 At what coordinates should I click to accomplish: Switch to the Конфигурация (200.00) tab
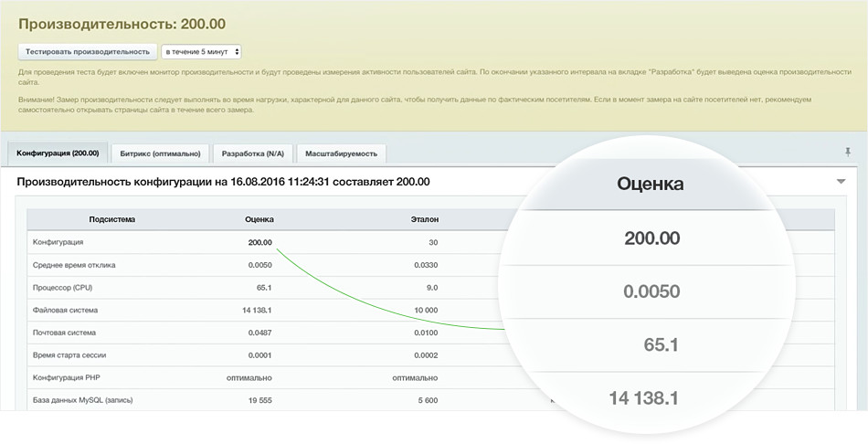point(58,153)
